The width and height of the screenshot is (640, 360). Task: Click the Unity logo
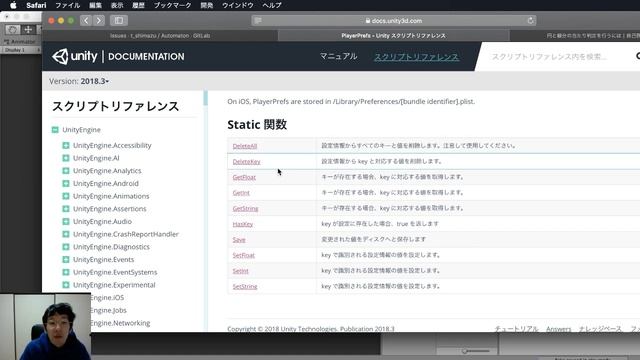(75, 56)
